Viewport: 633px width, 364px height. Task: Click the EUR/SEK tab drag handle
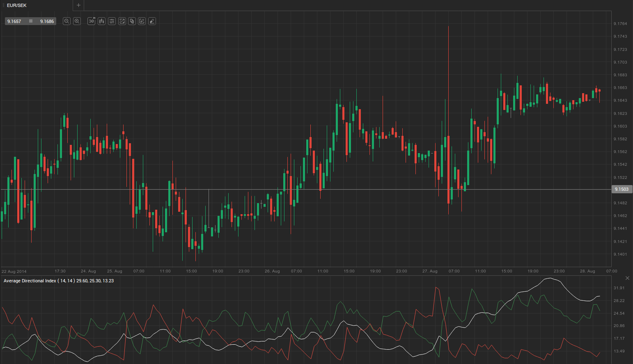(3, 5)
